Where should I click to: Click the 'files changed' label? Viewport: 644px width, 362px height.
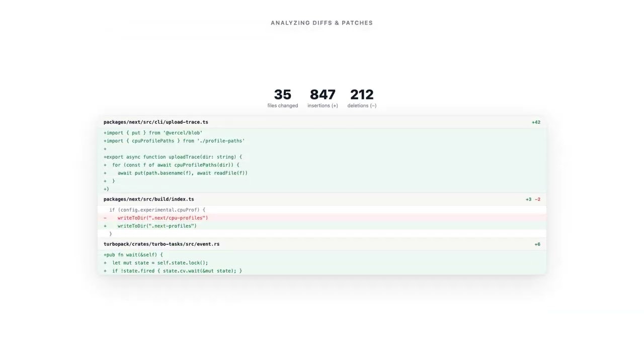(283, 106)
